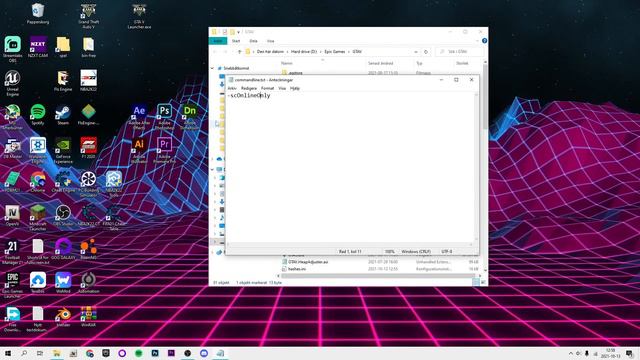Click inside the Notepad text area

(350, 167)
